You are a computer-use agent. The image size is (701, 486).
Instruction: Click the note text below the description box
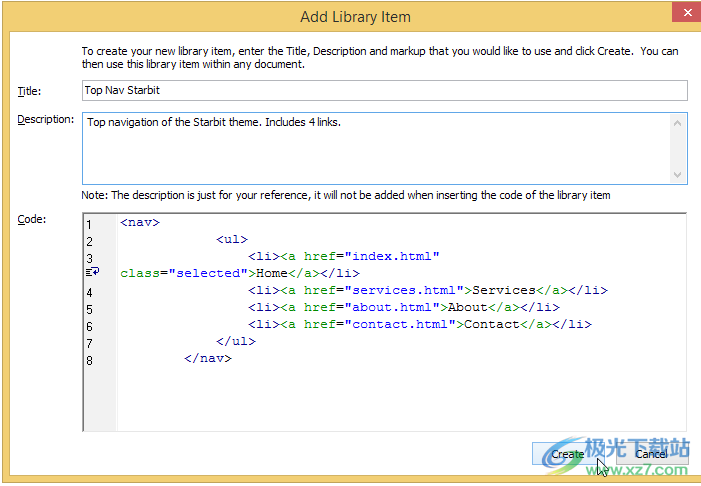tap(346, 195)
